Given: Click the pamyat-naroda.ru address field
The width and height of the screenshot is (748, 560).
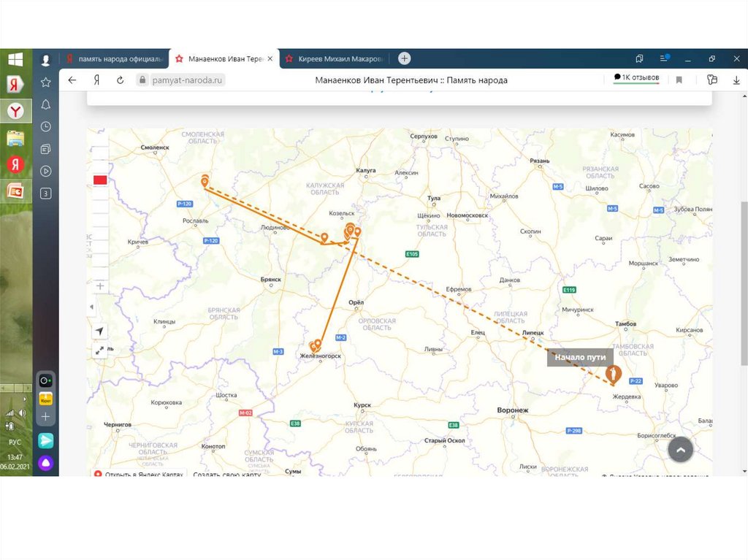Looking at the screenshot, I should 187,80.
